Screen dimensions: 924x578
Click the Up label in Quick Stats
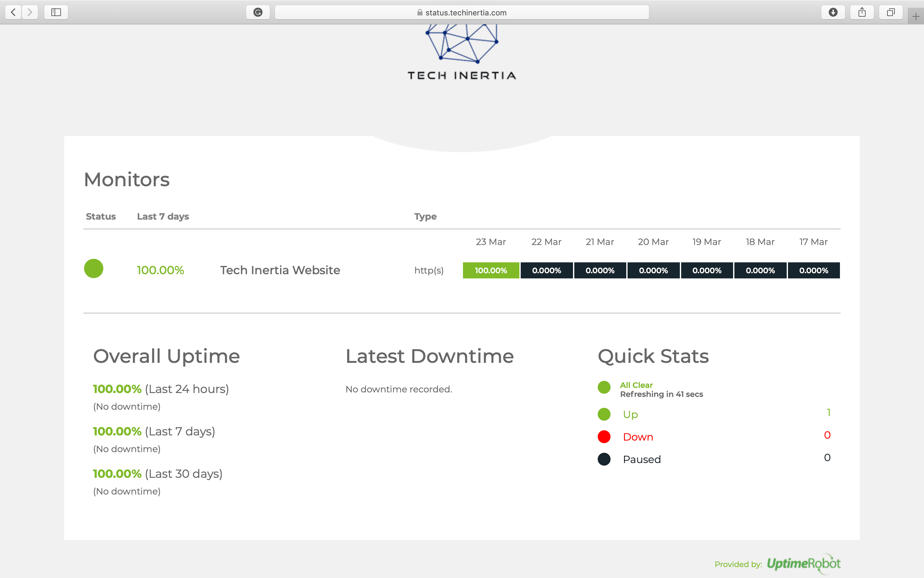coord(630,415)
